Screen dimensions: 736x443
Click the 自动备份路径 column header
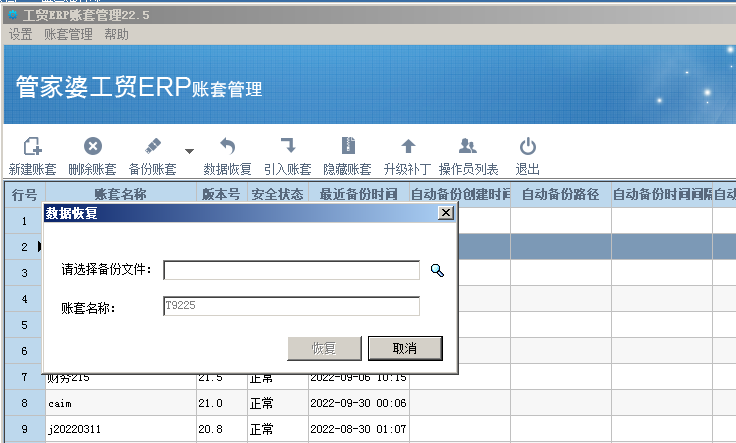click(561, 194)
